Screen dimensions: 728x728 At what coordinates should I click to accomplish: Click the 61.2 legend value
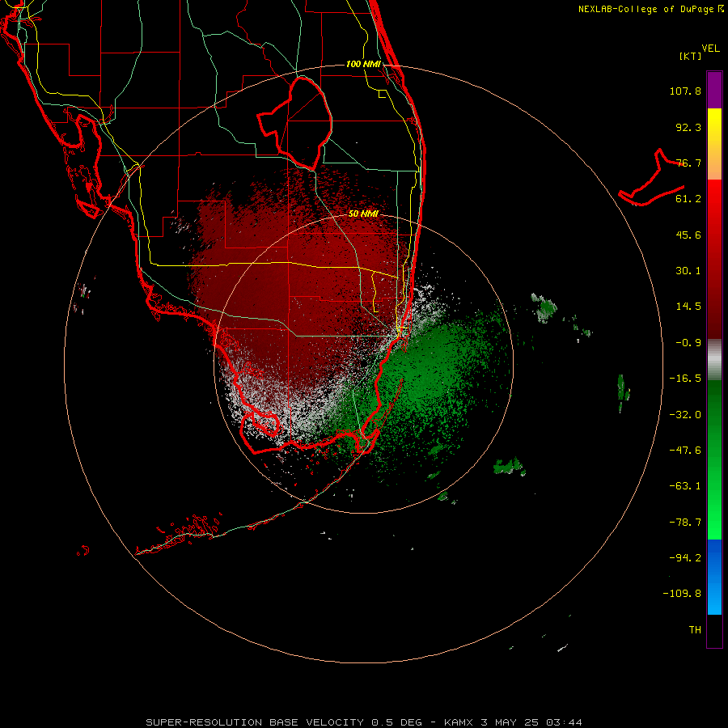coord(688,199)
